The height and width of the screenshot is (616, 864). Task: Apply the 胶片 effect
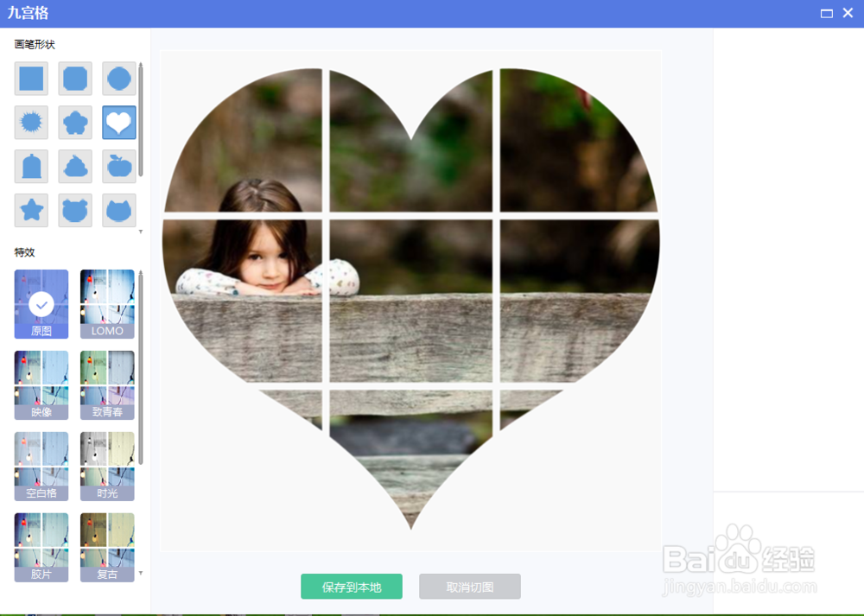[x=41, y=547]
